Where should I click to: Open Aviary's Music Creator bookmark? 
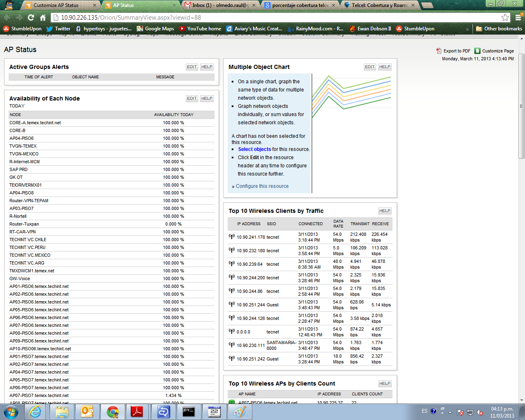[254, 29]
